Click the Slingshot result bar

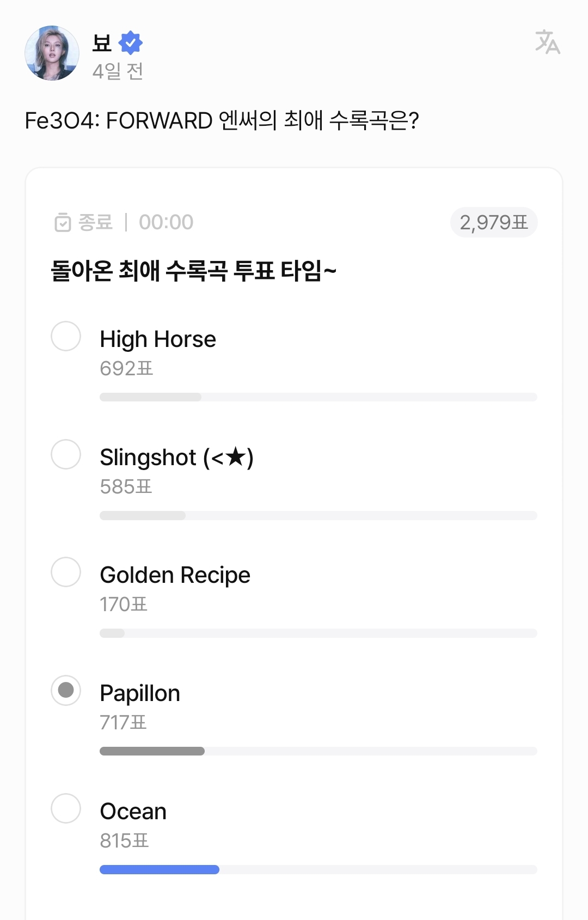143,515
